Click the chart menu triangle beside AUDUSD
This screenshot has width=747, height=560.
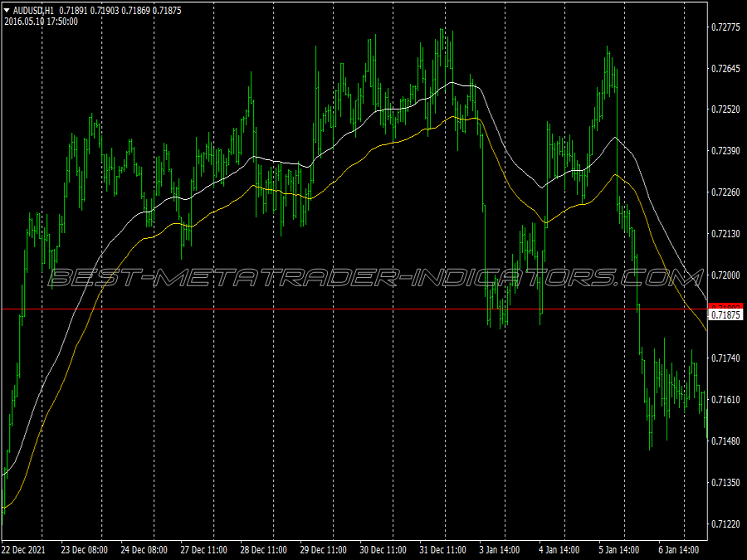7,10
